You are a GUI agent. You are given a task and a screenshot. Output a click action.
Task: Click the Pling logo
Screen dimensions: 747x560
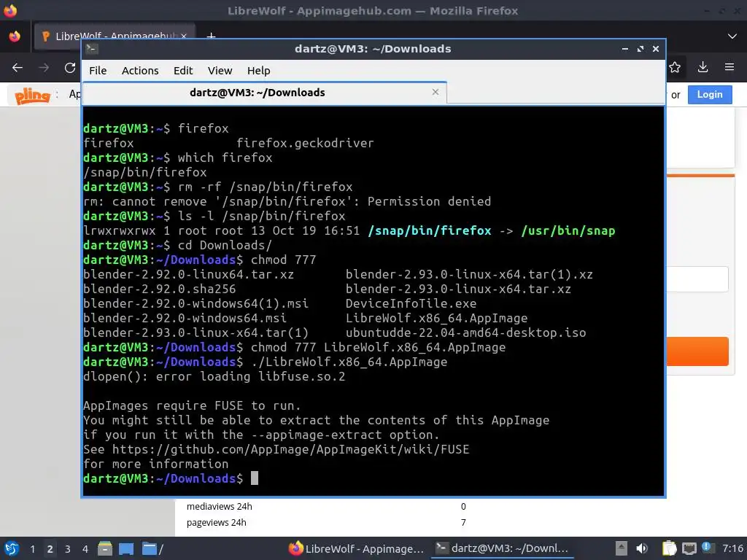coord(32,96)
